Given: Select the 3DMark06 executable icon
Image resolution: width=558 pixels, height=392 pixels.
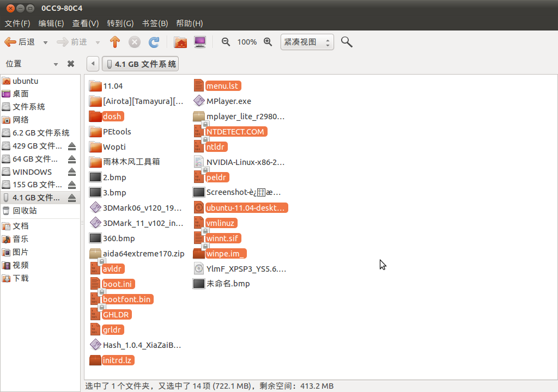Looking at the screenshot, I should (95, 208).
